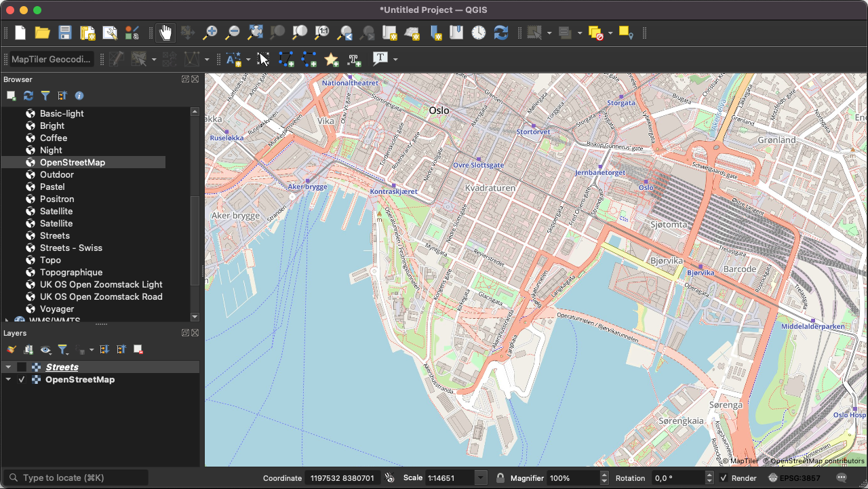Screen dimensions: 868x489
Task: Expand the Streets layer tree arrow
Action: tap(8, 367)
